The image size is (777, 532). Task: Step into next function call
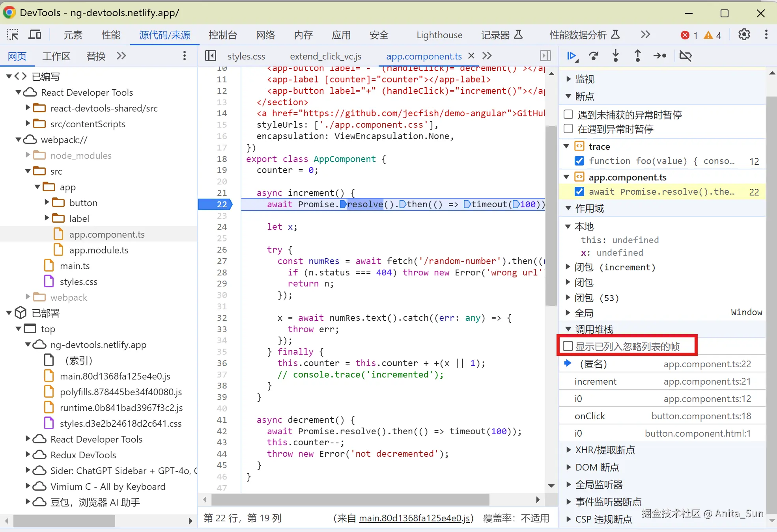tap(615, 56)
